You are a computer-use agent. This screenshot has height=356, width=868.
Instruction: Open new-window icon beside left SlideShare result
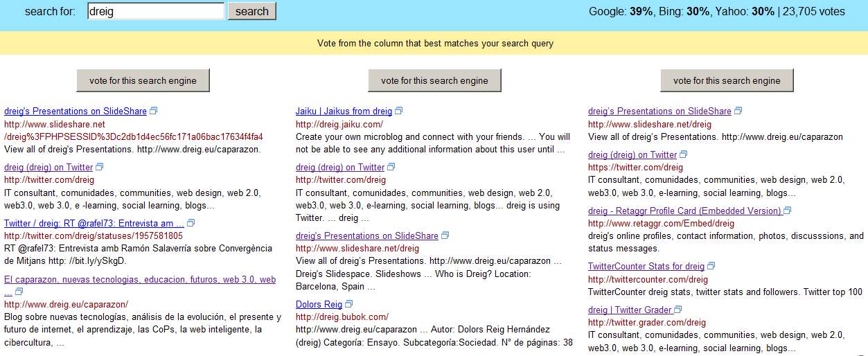154,111
